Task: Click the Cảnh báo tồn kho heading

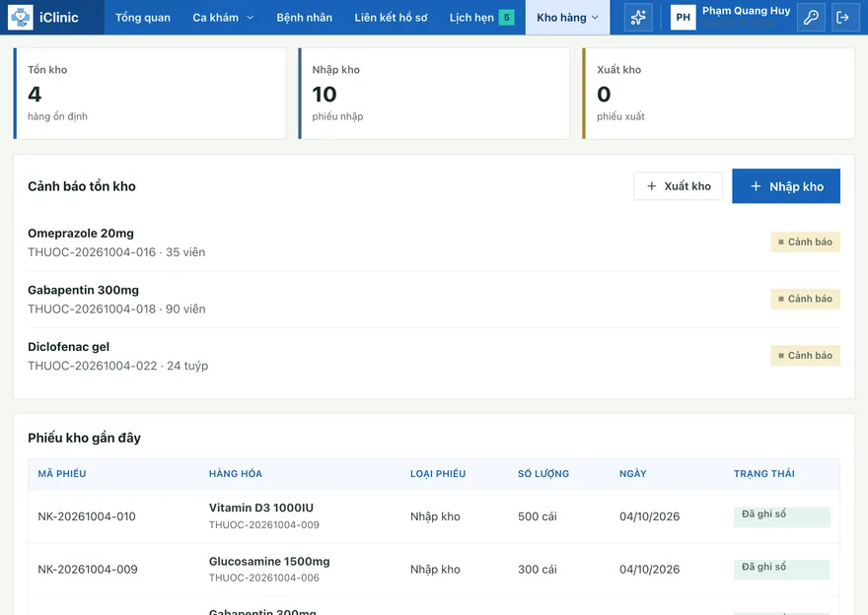Action: 82,186
